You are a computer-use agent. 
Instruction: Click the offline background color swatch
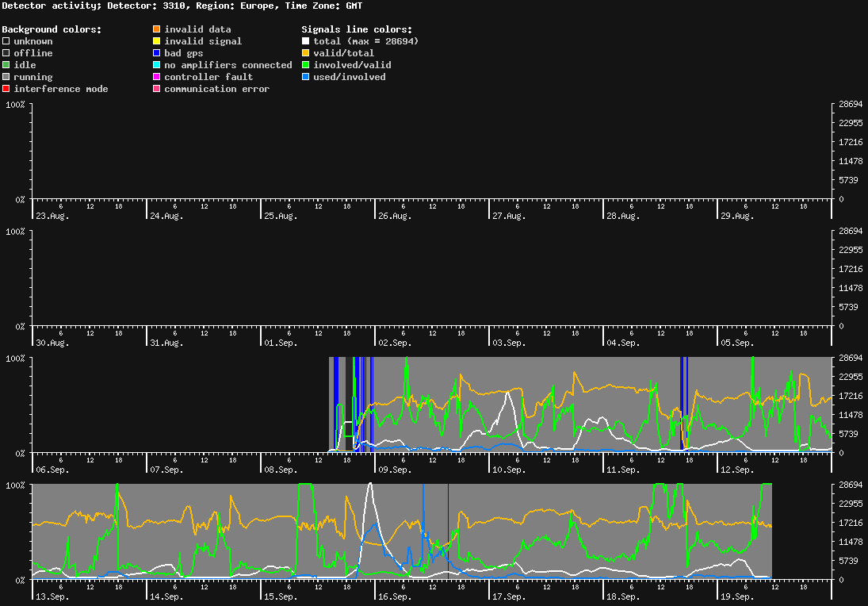point(6,53)
